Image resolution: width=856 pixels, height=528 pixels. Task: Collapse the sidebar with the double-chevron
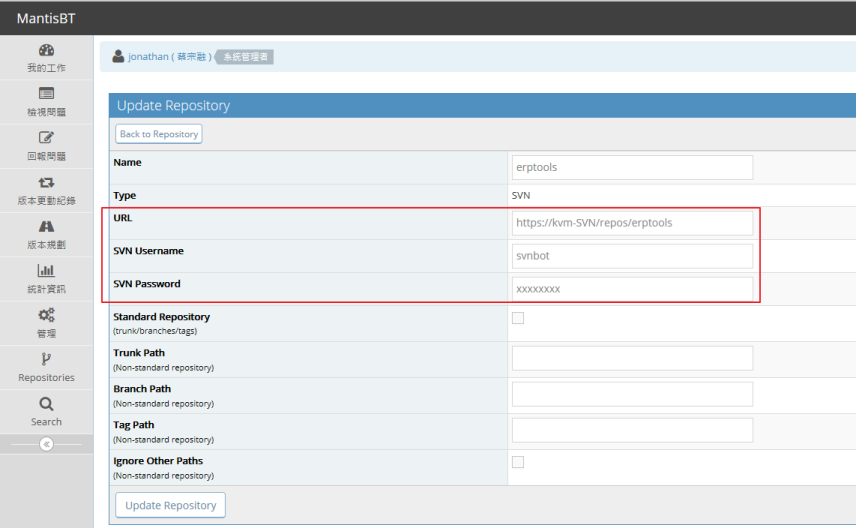46,444
